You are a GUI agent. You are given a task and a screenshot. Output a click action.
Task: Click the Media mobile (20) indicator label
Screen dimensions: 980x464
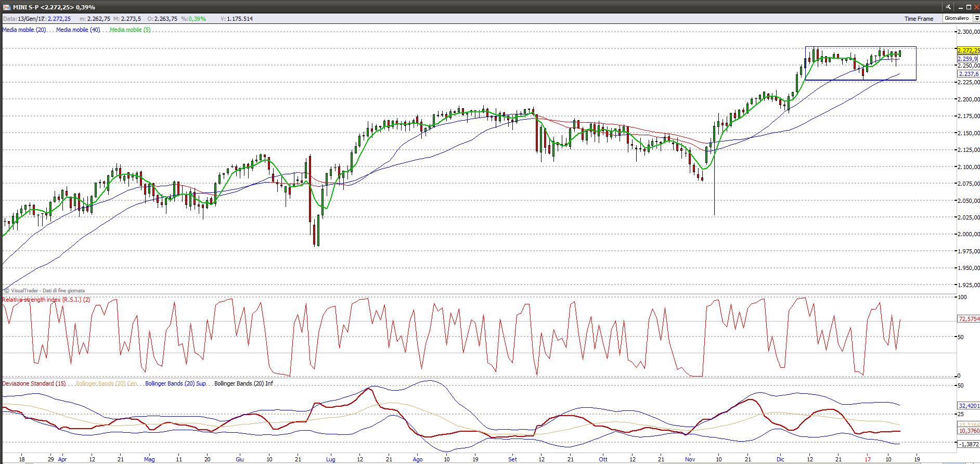24,30
